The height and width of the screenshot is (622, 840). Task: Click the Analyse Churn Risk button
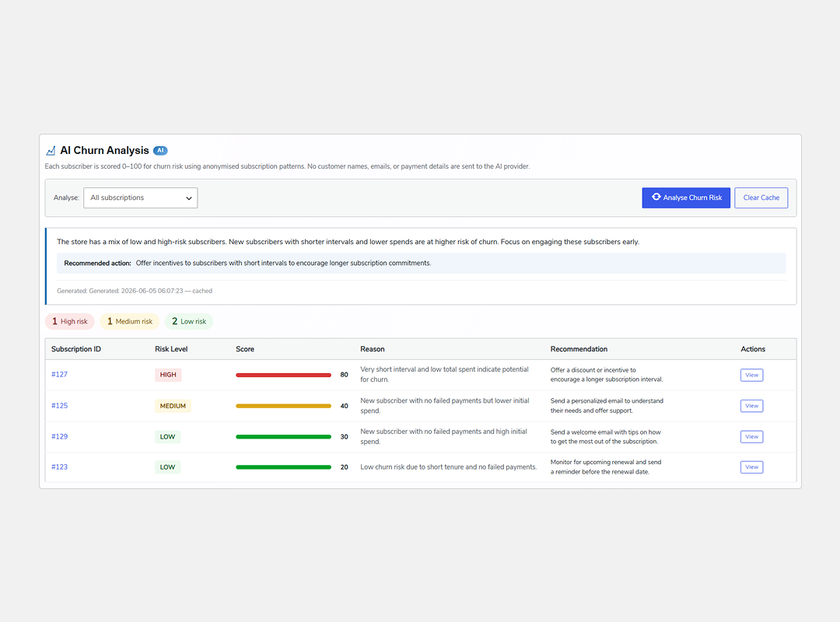point(686,197)
